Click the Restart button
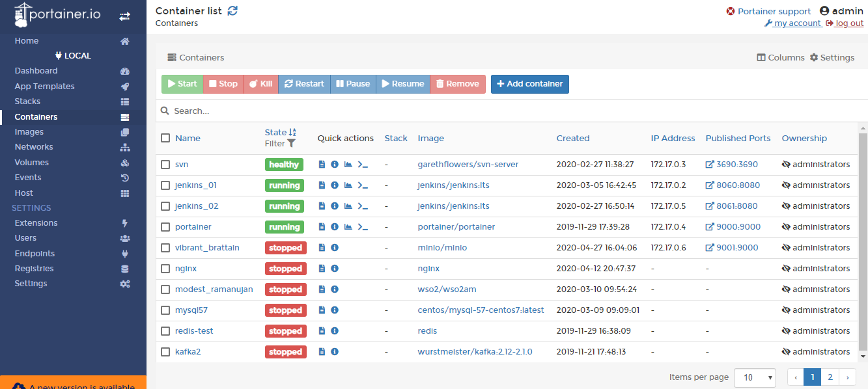Screen dimensions: 868x389 pos(305,84)
